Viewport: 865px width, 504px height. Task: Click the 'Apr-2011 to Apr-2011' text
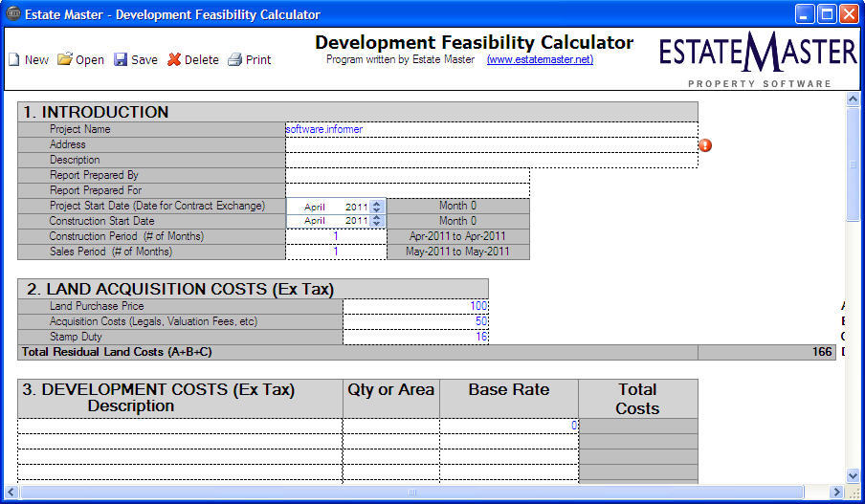tap(458, 236)
